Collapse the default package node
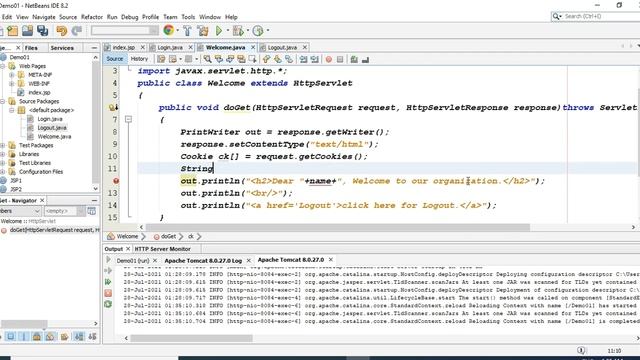 12,110
